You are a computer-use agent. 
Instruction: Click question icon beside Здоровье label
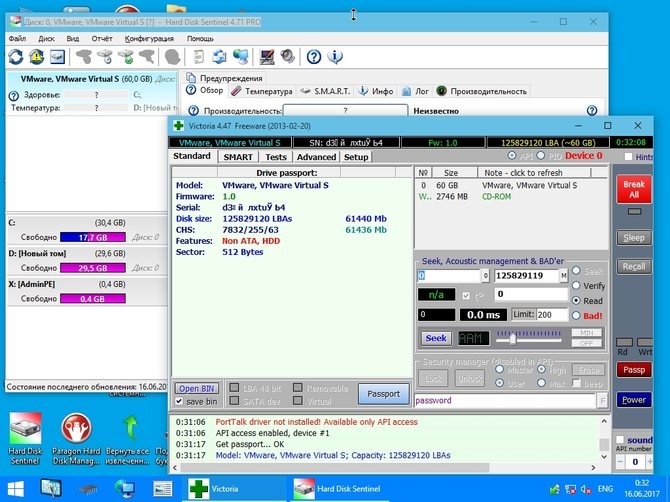tap(14, 95)
